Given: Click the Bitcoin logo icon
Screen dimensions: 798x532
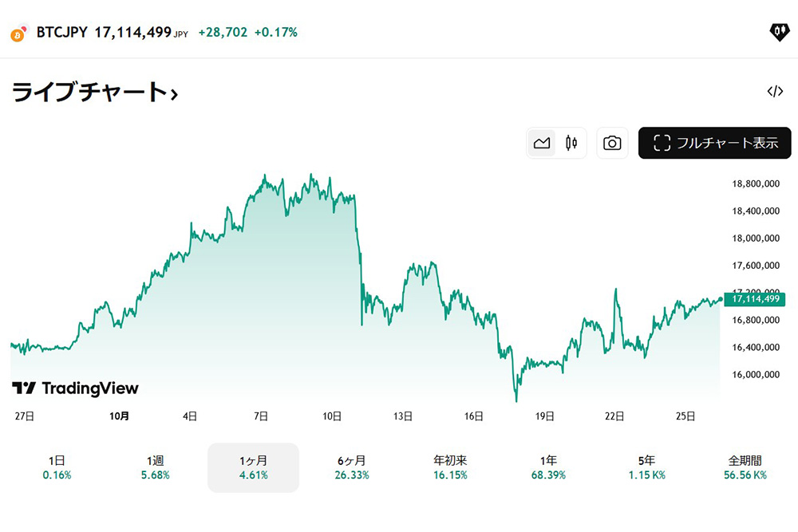Looking at the screenshot, I should (18, 34).
